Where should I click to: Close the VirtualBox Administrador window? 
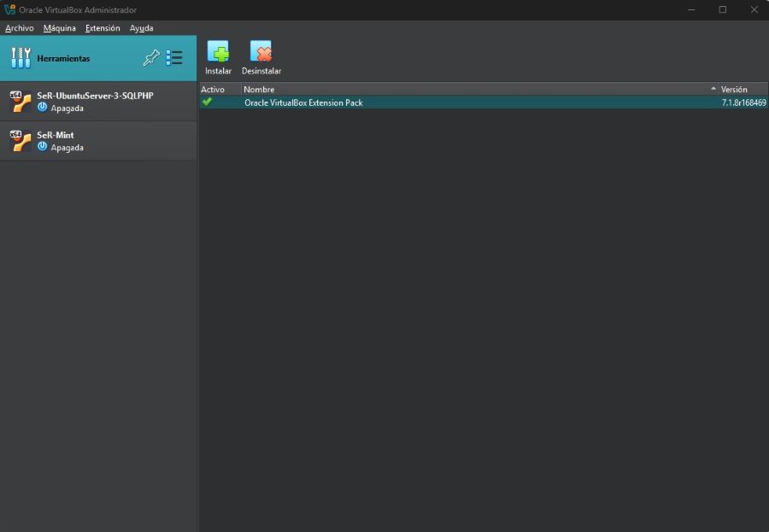pos(754,9)
